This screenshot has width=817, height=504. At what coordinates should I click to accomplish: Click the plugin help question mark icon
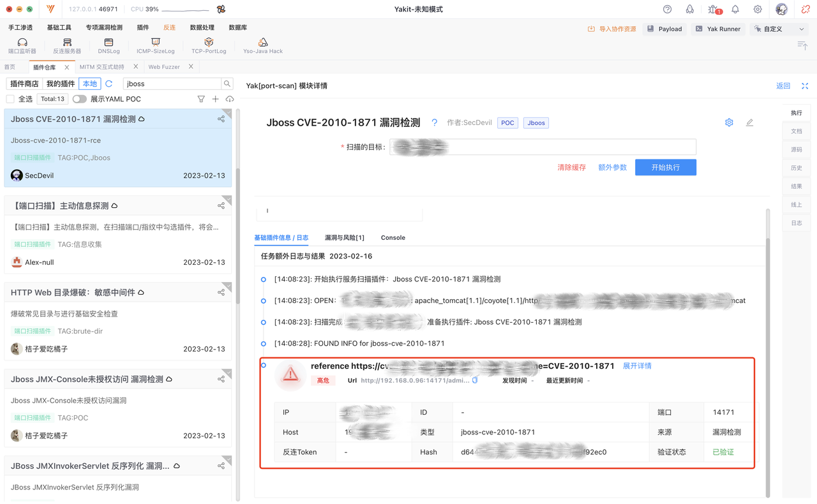pos(435,122)
